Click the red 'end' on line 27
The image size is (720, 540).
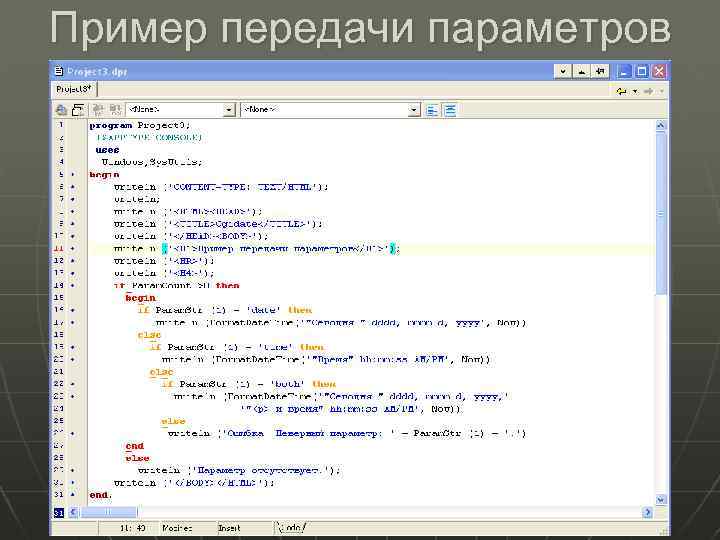[x=135, y=446]
